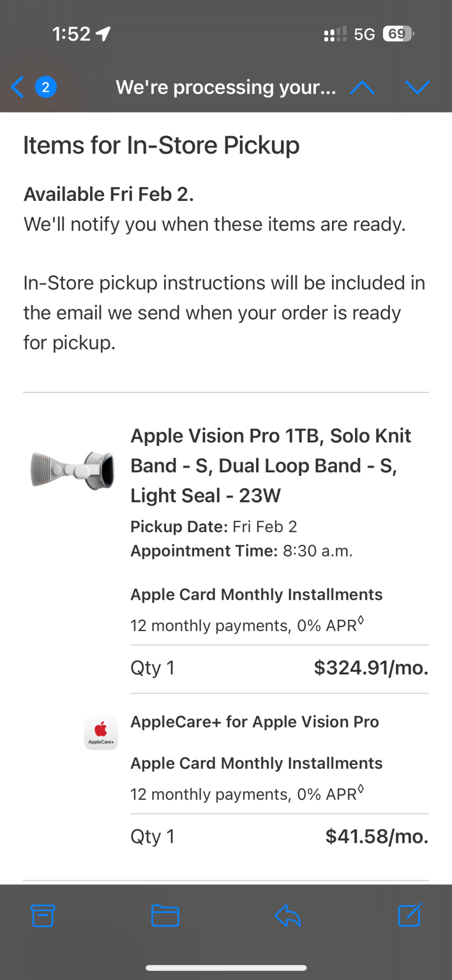
Task: Tap the AppleCare+ logo icon
Action: pos(101,733)
